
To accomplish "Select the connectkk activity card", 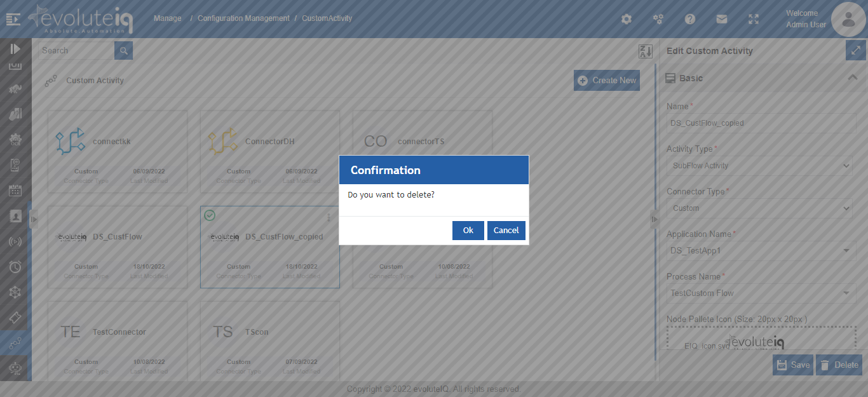I will (118, 152).
